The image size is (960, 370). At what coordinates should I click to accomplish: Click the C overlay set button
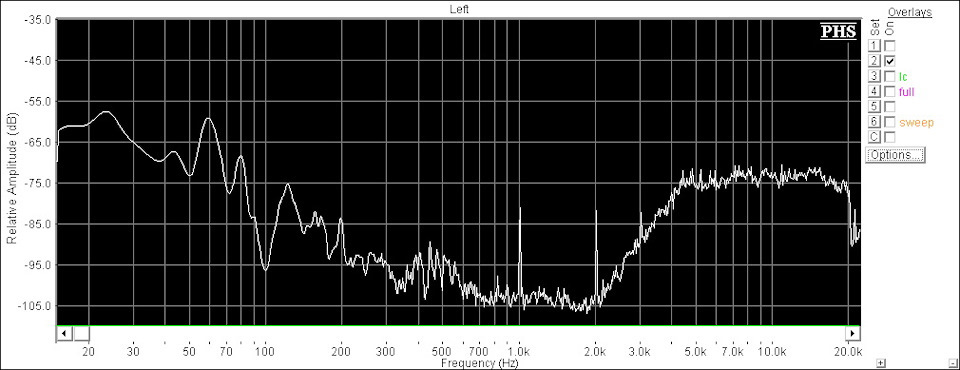tap(874, 137)
